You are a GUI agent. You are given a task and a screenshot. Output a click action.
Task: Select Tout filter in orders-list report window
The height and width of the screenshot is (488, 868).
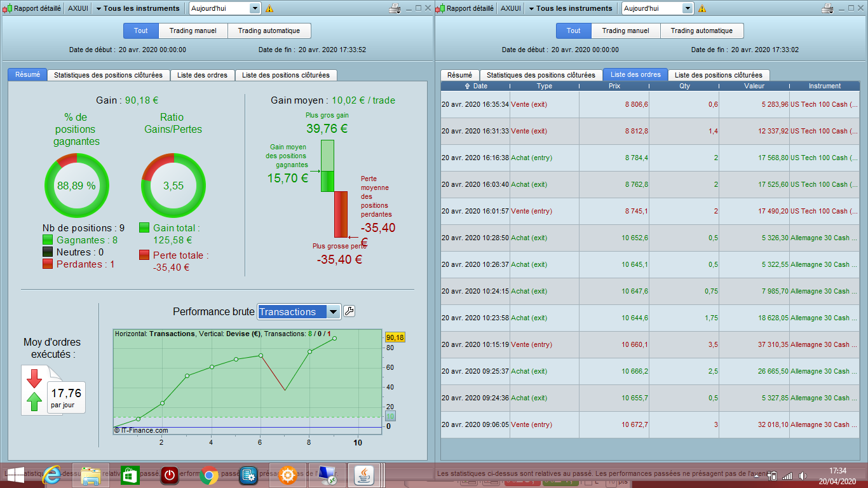pos(574,30)
